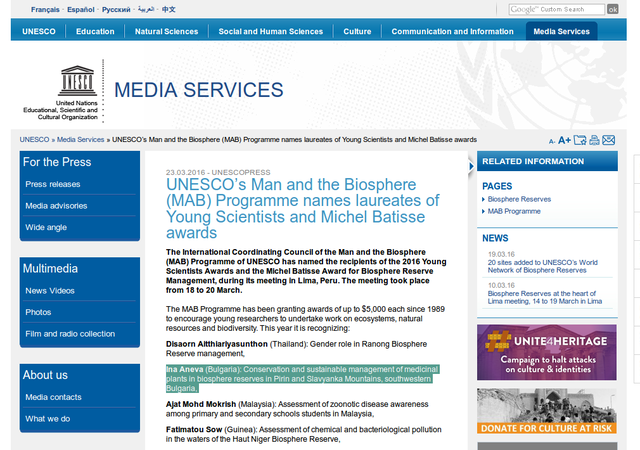Open the Education nav tab
The width and height of the screenshot is (640, 450).
click(x=95, y=31)
